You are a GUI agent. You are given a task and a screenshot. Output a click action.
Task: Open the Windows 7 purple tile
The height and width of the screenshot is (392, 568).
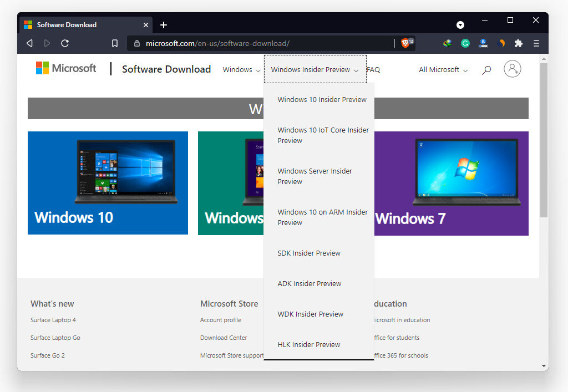(452, 183)
